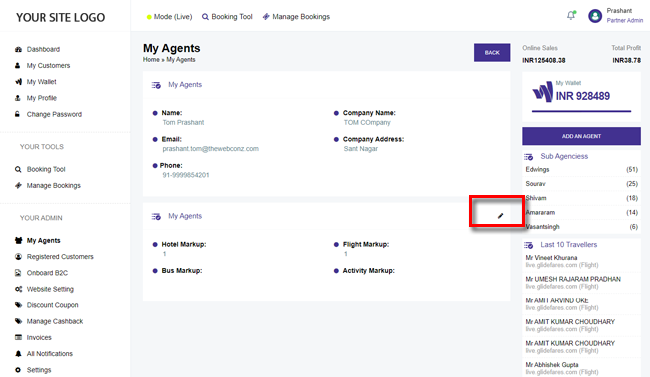Select Edwings sub agency row
Screen dimensions: 650x377
582,169
